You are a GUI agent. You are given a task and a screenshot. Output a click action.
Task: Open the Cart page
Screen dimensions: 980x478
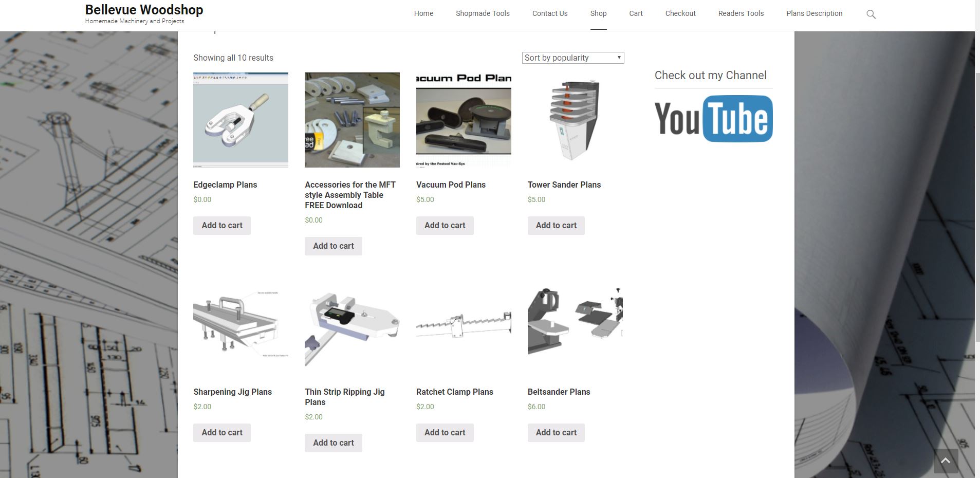[636, 13]
